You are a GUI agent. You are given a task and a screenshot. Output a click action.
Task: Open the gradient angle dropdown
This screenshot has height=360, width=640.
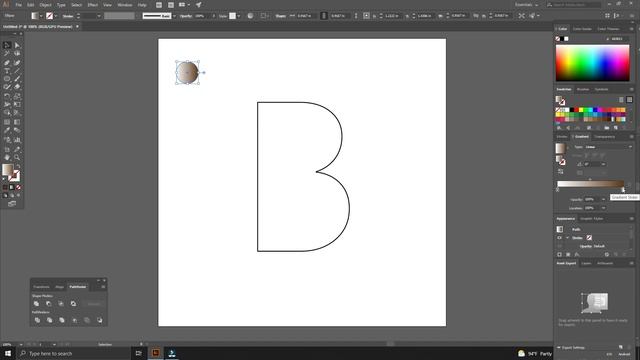click(603, 164)
